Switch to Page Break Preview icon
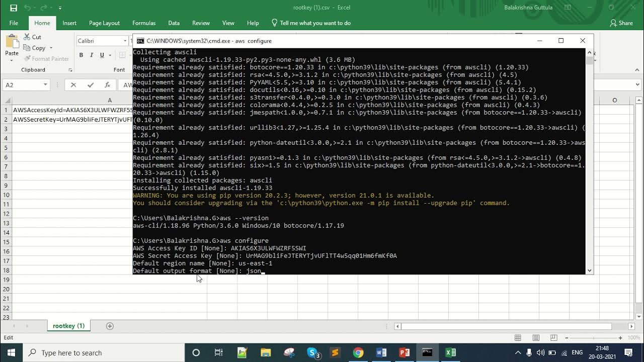The height and width of the screenshot is (362, 644). pyautogui.click(x=554, y=338)
